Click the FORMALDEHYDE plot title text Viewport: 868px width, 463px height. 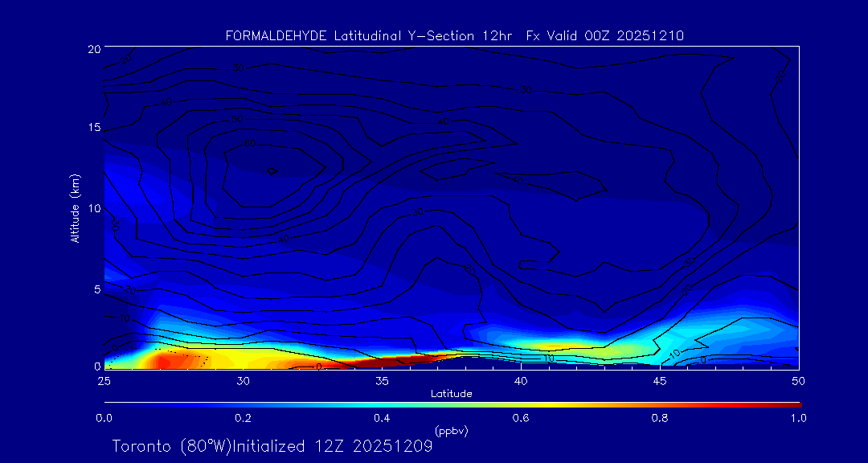click(x=454, y=35)
